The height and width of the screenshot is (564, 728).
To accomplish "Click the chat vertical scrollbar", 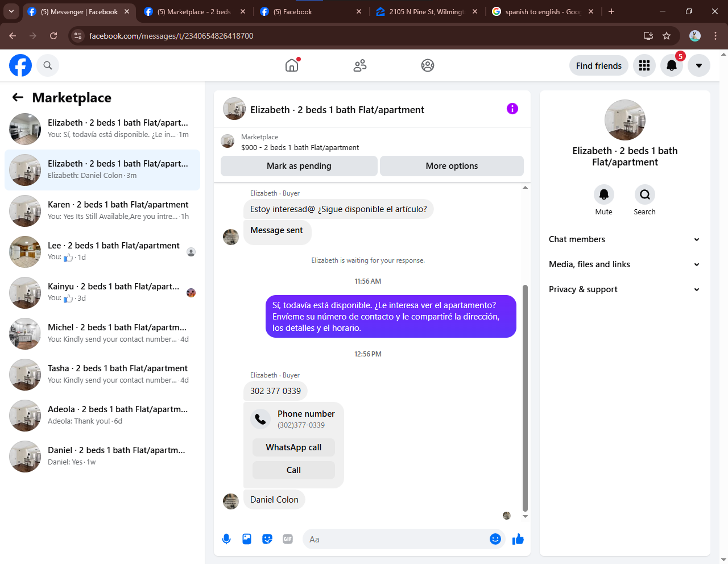I will (525, 398).
